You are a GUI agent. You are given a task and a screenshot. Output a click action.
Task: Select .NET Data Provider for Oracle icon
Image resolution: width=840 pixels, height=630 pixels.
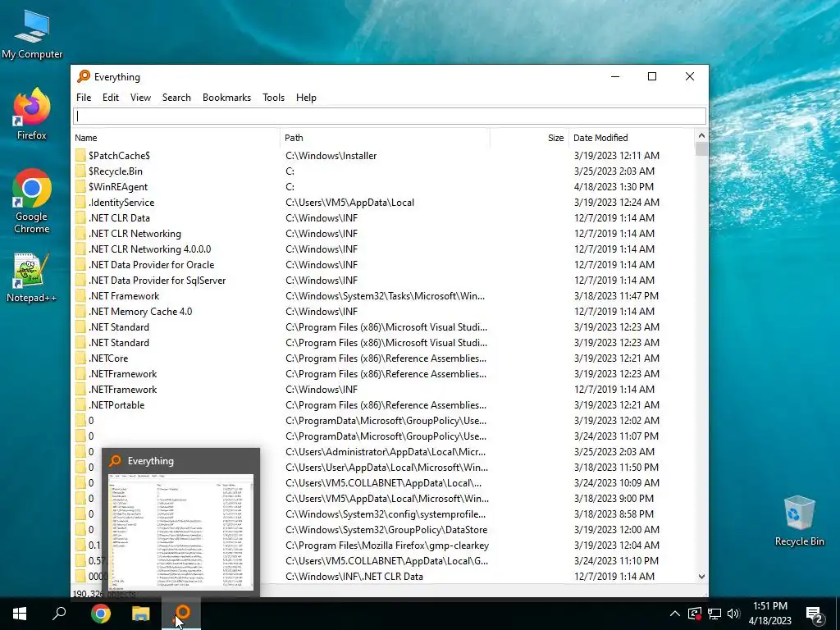point(80,265)
